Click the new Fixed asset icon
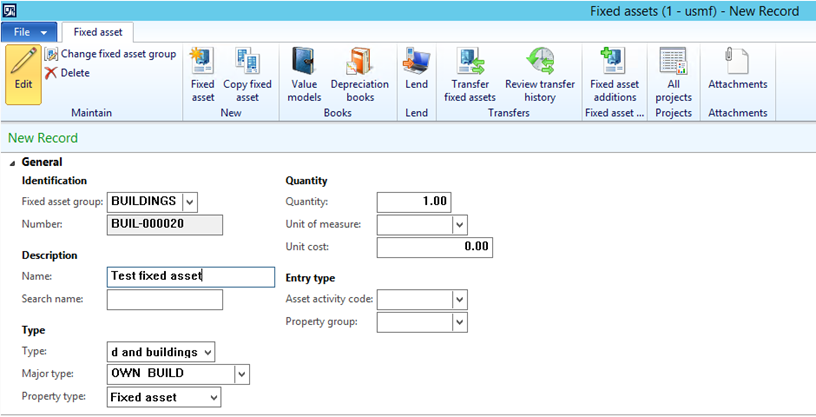The width and height of the screenshot is (816, 417). (202, 62)
